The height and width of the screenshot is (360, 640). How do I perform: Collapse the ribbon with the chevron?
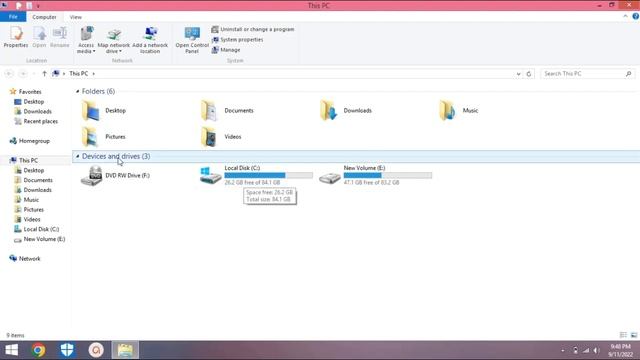[x=625, y=16]
